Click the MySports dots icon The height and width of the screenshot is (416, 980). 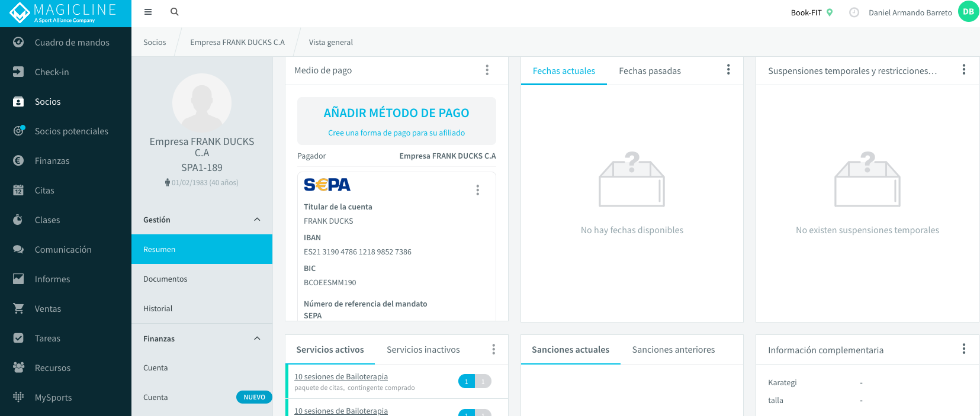[18, 397]
